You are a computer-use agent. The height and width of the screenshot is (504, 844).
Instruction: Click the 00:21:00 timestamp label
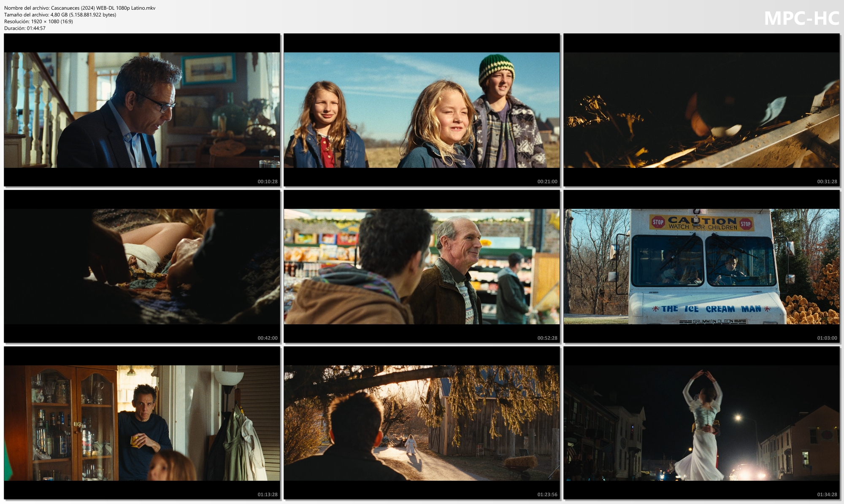pyautogui.click(x=547, y=182)
